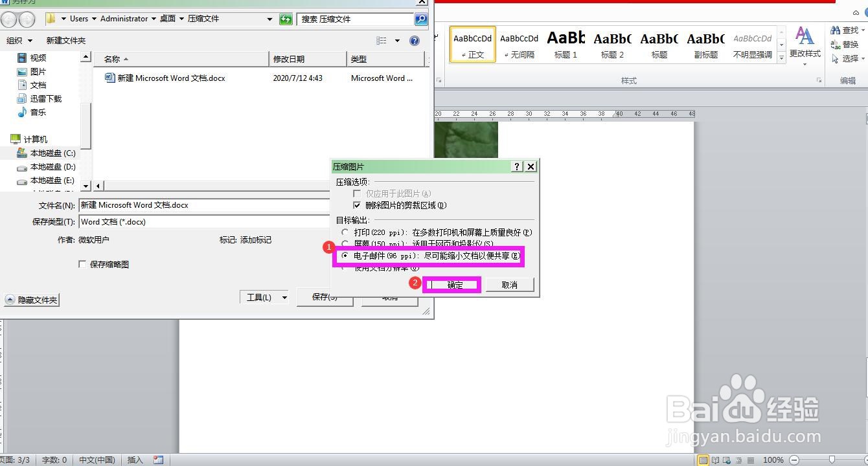The height and width of the screenshot is (466, 868).
Task: Expand the 组织 dropdown menu
Action: pos(19,41)
